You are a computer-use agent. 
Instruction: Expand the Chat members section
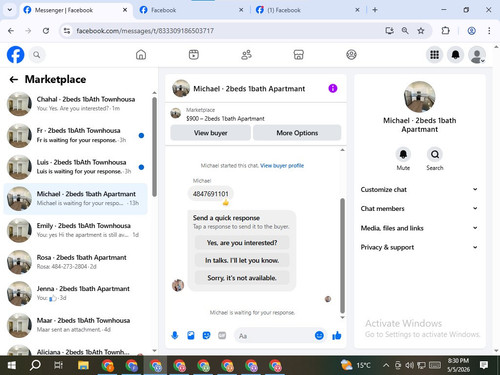(x=419, y=209)
